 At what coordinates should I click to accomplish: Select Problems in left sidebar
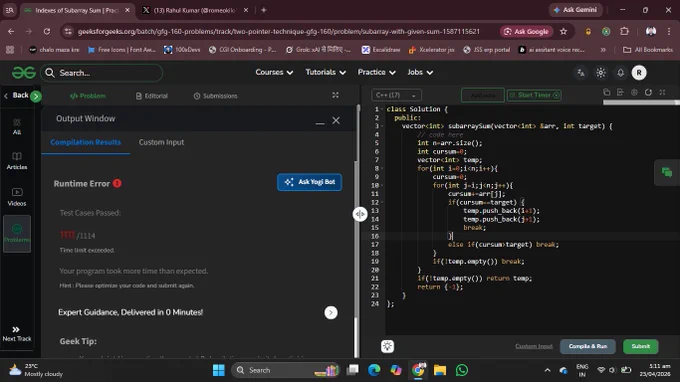click(x=17, y=234)
